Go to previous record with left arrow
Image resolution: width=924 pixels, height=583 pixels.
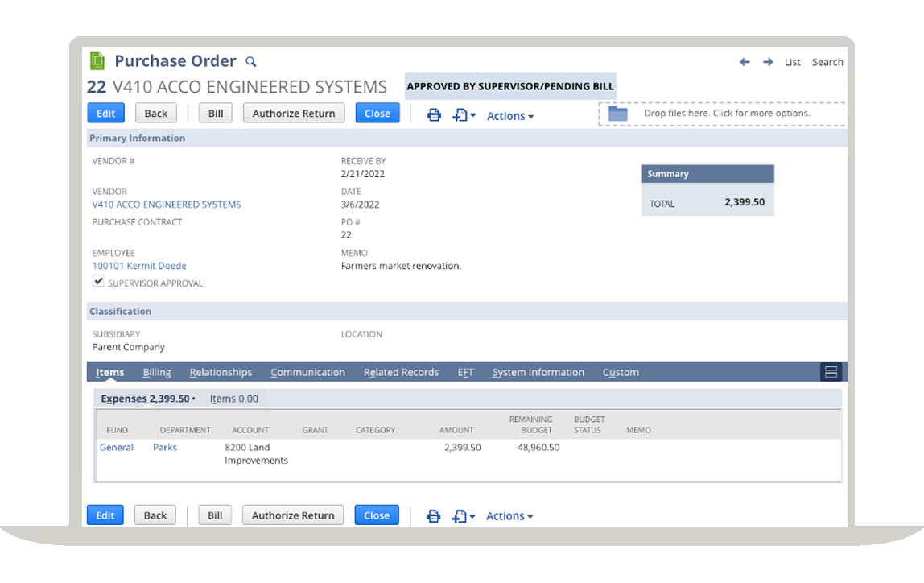tap(745, 62)
